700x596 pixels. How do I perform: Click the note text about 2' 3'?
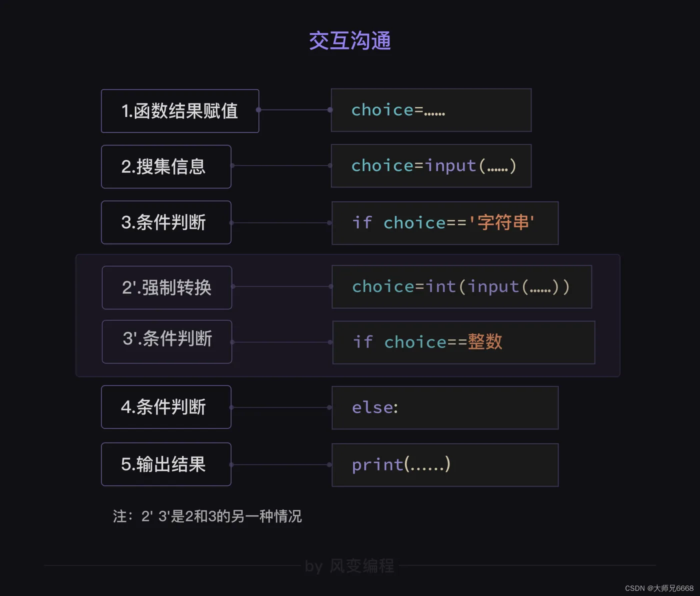207,516
